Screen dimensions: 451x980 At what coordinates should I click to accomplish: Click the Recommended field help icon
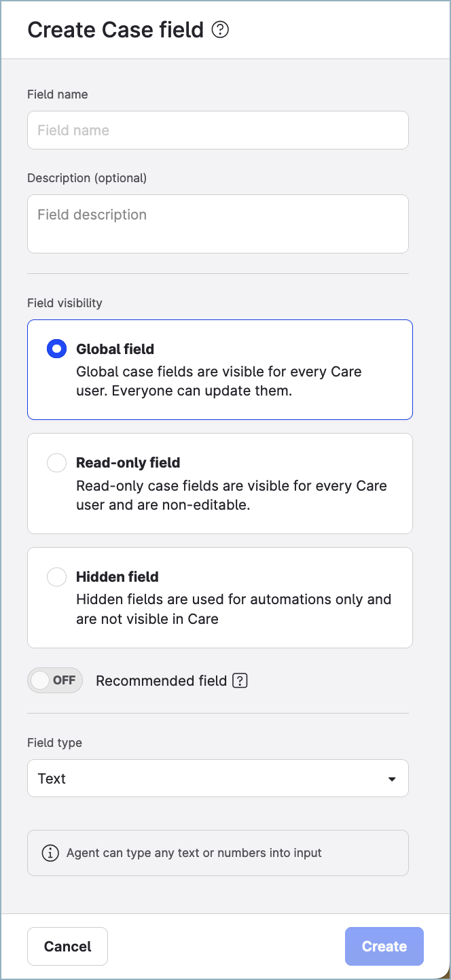click(239, 680)
